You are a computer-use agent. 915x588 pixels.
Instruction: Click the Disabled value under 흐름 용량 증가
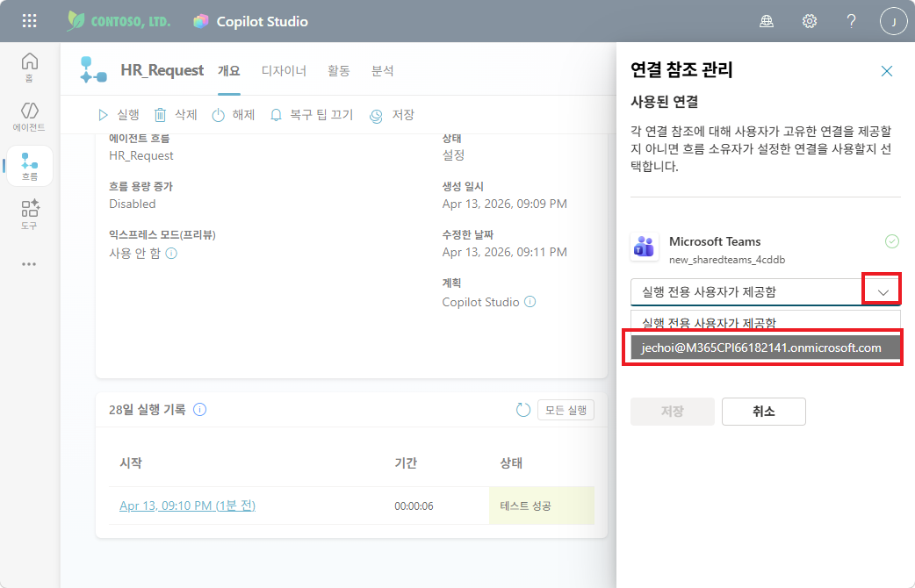click(133, 204)
